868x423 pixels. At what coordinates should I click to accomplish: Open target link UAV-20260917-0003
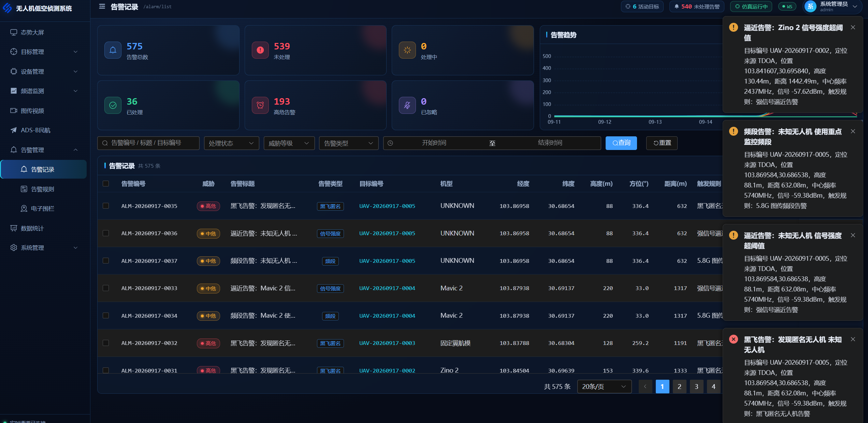click(387, 343)
